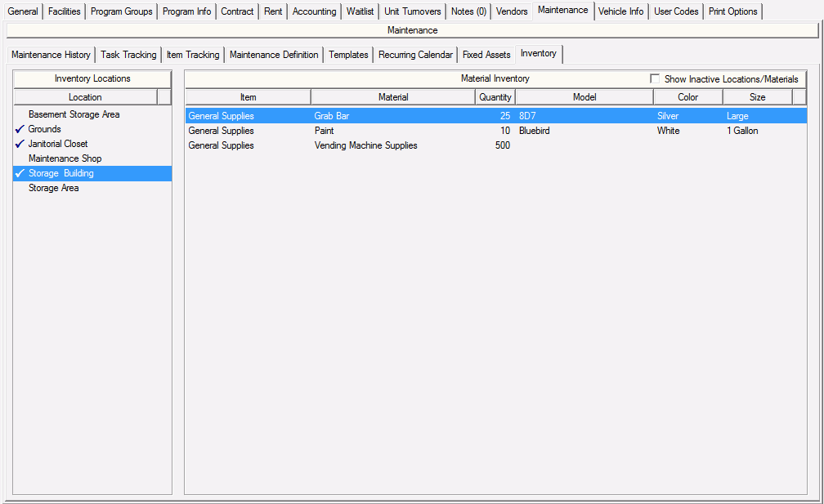Go to the Unit Turnovers tab
The height and width of the screenshot is (504, 824).
412,11
